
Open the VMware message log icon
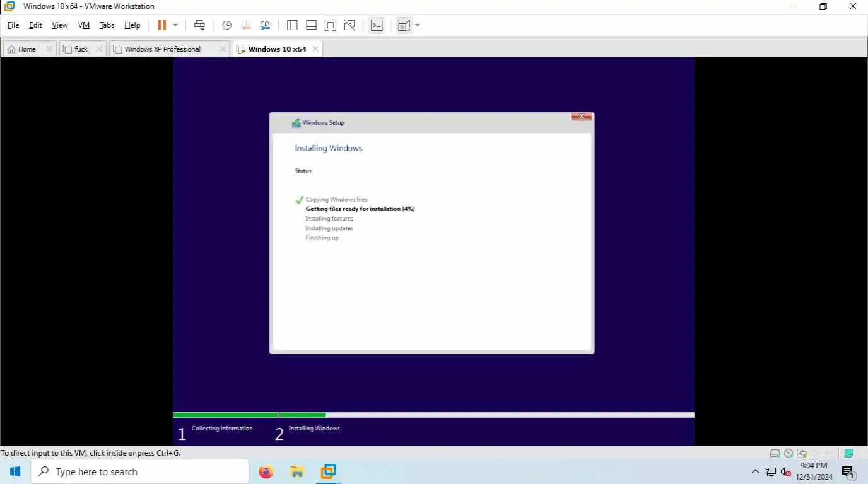click(849, 453)
